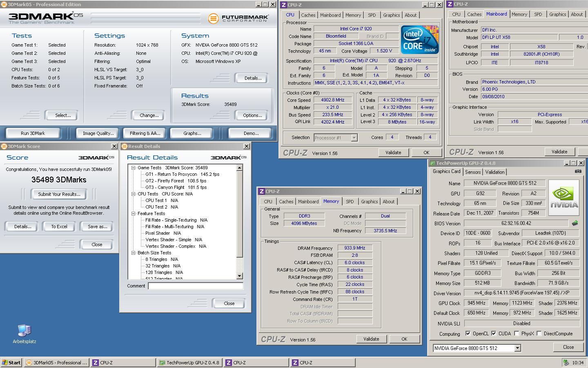588x368 pixels.
Task: Open the SPD tab in CPU-Z CPU window
Action: (x=372, y=15)
